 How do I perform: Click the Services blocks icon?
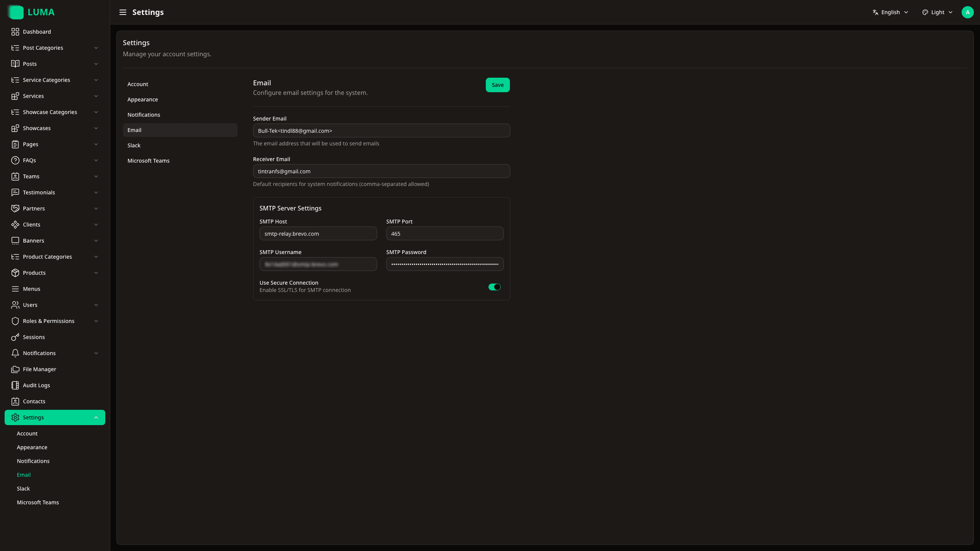click(x=15, y=96)
